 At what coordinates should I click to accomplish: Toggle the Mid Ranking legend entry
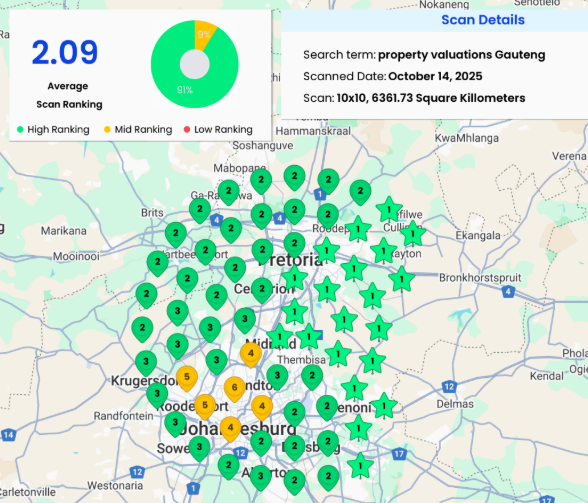pos(138,129)
